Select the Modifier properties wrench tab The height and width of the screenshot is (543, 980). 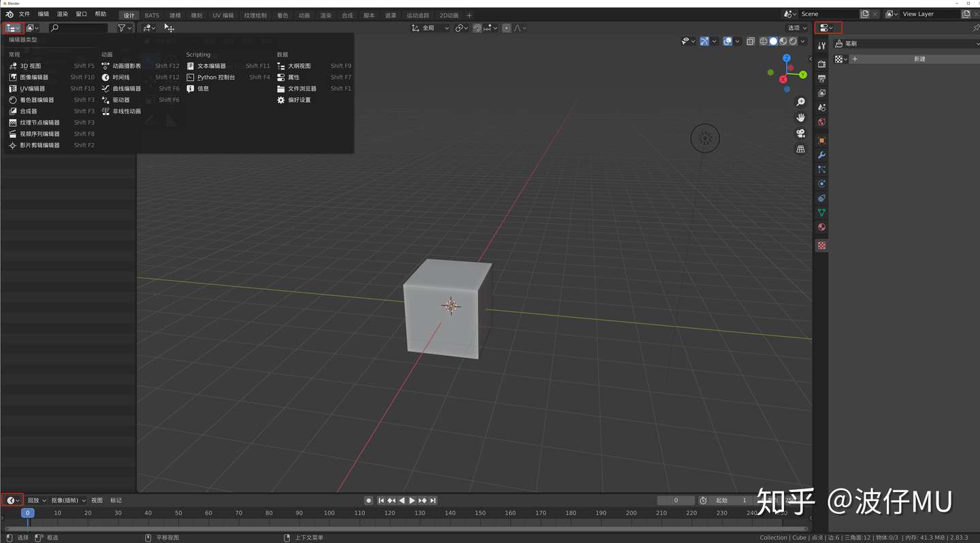click(x=821, y=154)
